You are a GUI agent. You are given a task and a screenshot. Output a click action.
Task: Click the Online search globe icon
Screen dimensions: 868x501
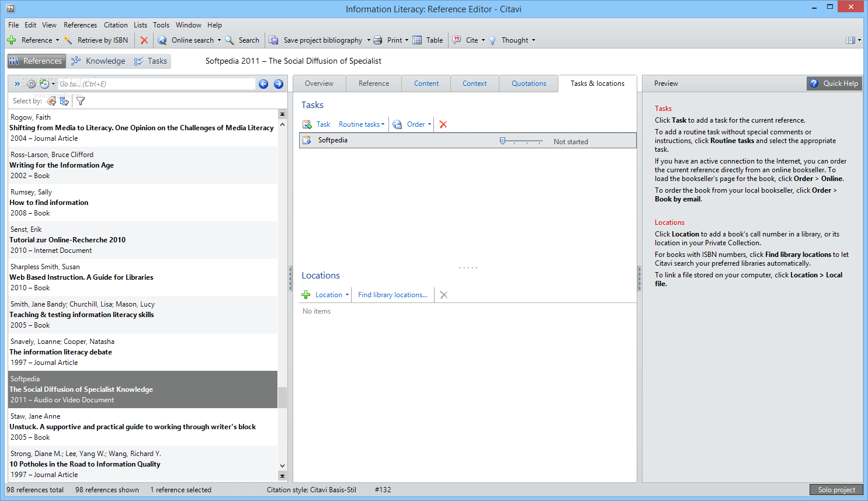[x=162, y=40]
